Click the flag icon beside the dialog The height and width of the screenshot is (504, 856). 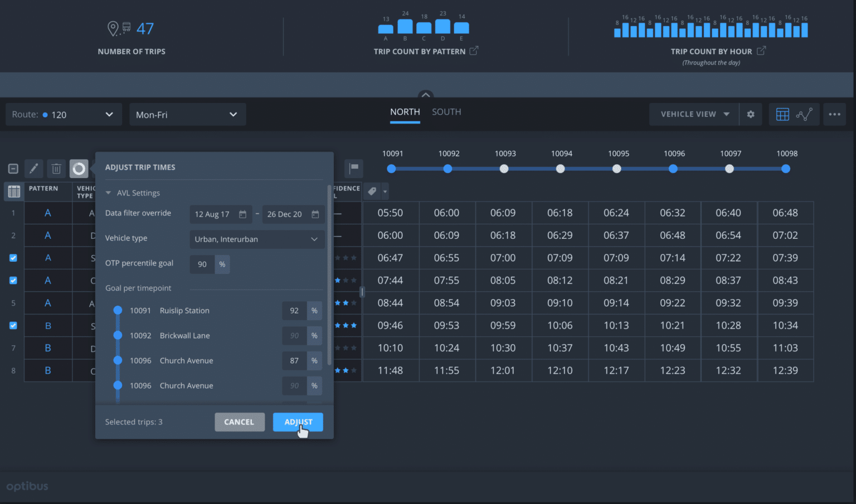(x=354, y=168)
